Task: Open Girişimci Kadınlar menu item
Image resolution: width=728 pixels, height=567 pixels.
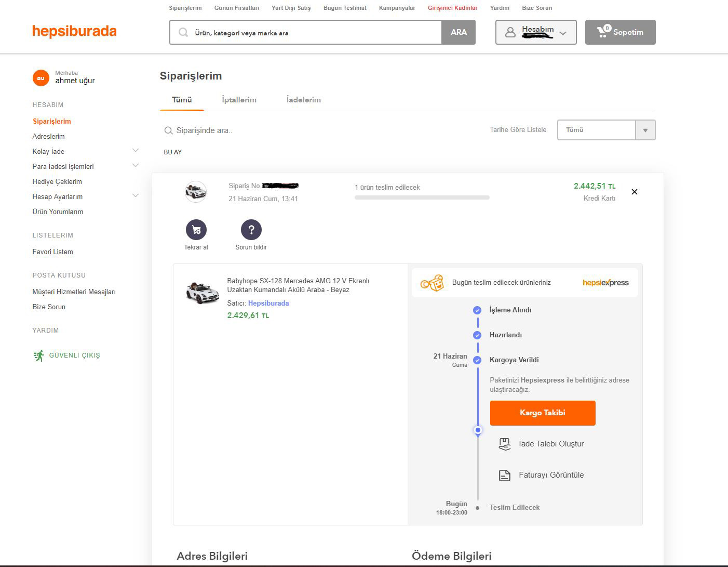Action: (x=453, y=8)
